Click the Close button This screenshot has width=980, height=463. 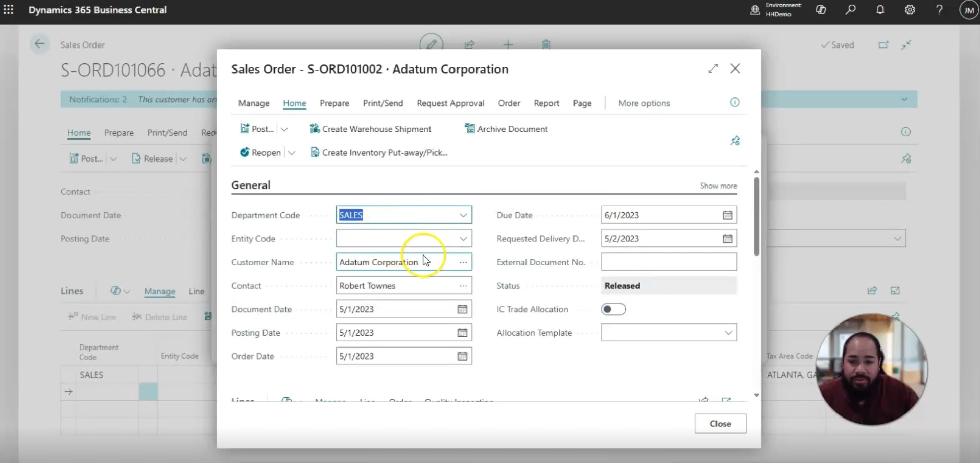(x=720, y=424)
